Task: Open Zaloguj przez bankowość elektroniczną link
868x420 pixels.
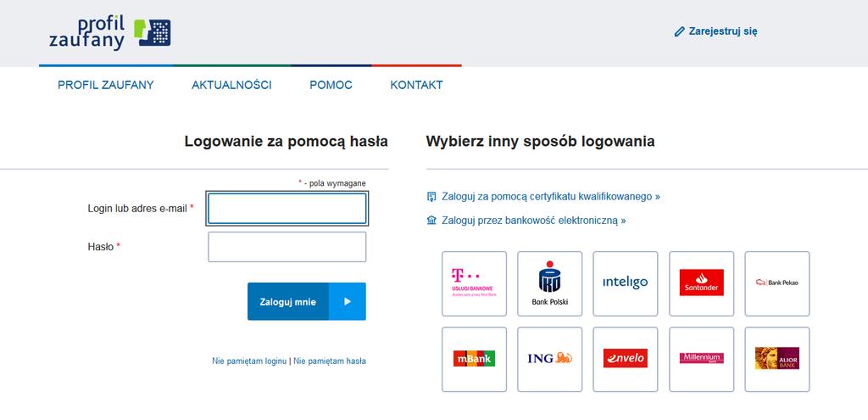Action: pos(534,221)
